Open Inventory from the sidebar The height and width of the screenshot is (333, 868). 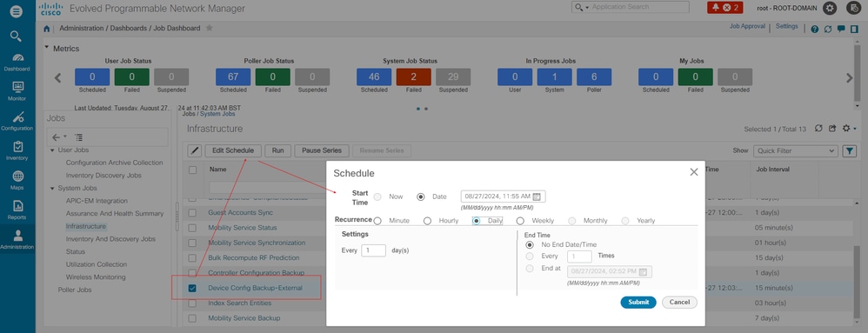click(17, 150)
